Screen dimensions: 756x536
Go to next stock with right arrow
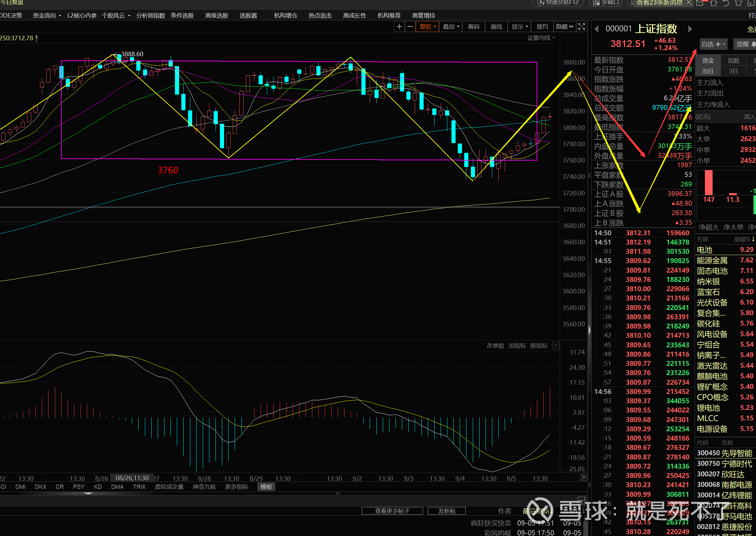(x=690, y=29)
